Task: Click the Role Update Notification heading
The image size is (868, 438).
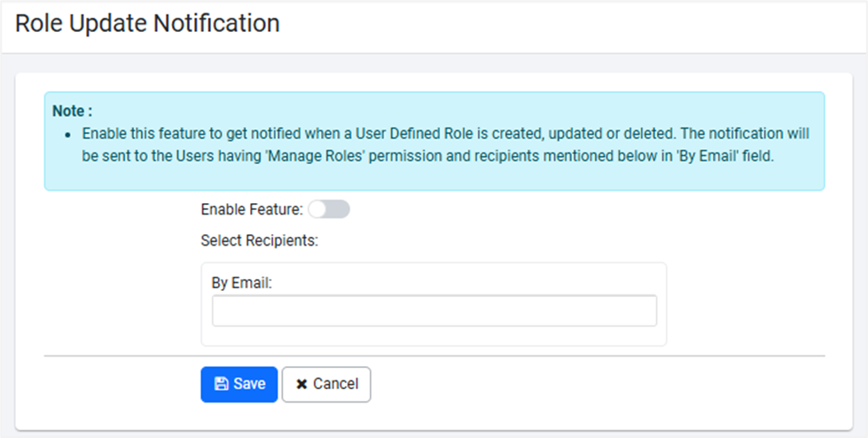Action: [147, 23]
